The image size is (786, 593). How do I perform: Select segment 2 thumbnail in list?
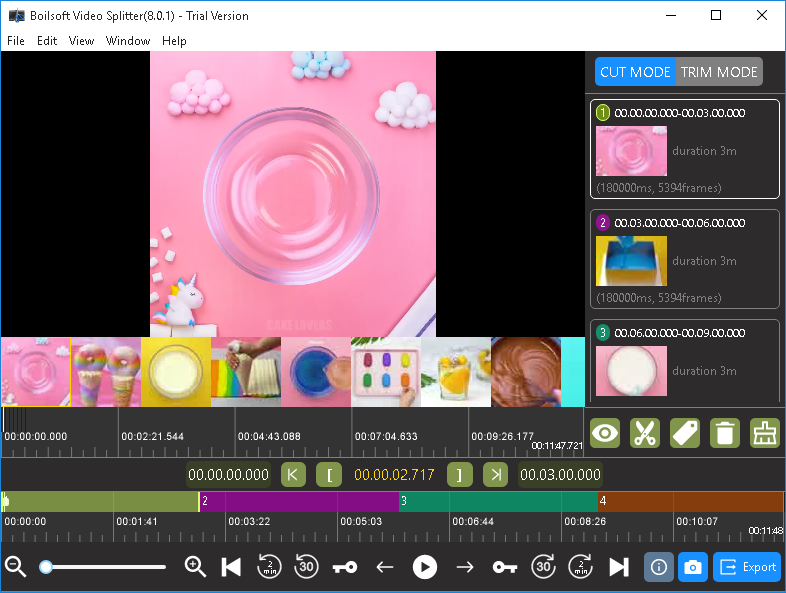point(631,261)
